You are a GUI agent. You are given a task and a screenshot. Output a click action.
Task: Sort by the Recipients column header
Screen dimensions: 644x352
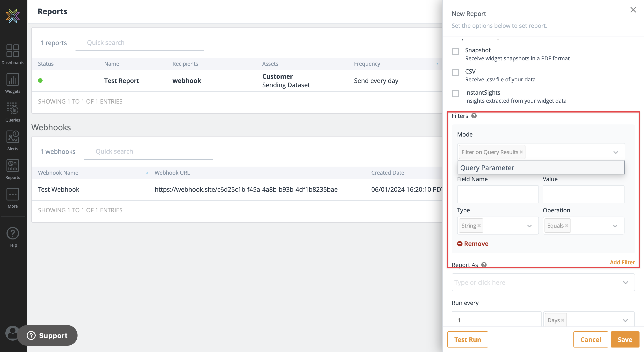pyautogui.click(x=185, y=63)
